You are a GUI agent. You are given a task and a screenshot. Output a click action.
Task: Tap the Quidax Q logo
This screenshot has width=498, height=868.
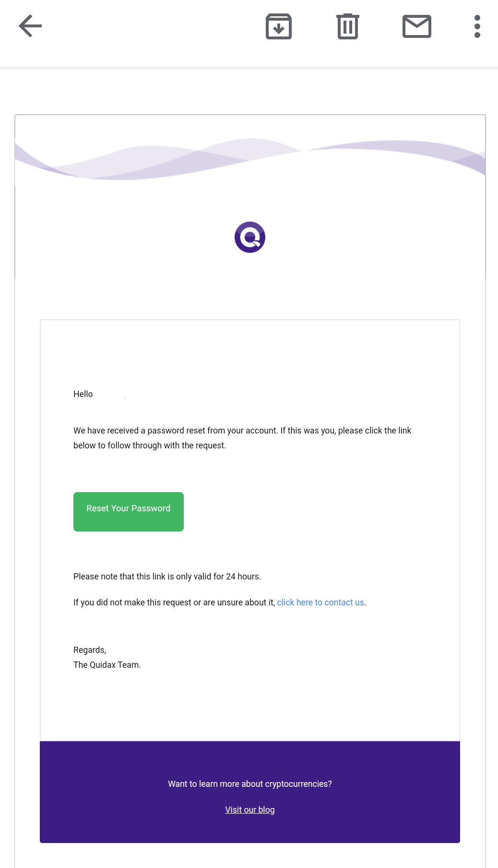click(x=250, y=237)
